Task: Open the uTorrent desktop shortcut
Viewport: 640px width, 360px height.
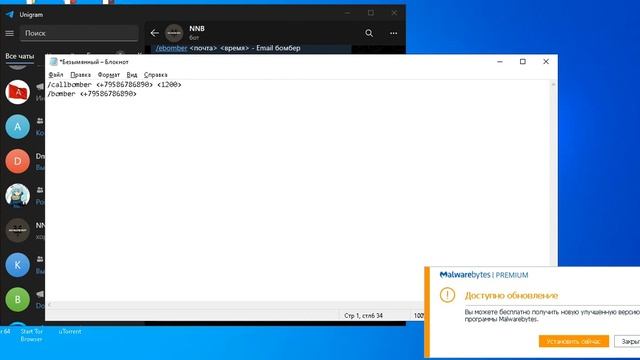Action: click(x=70, y=331)
